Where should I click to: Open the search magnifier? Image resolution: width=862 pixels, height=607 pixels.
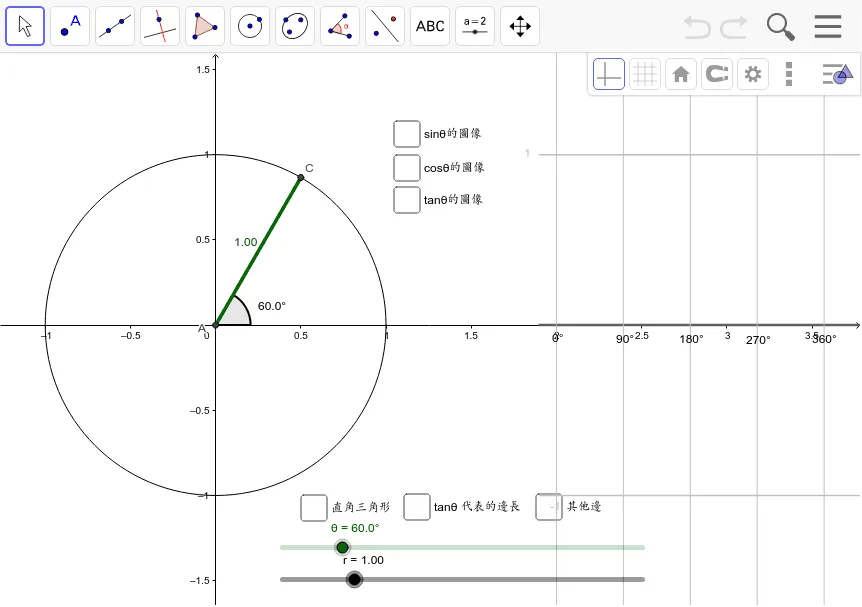click(x=781, y=27)
